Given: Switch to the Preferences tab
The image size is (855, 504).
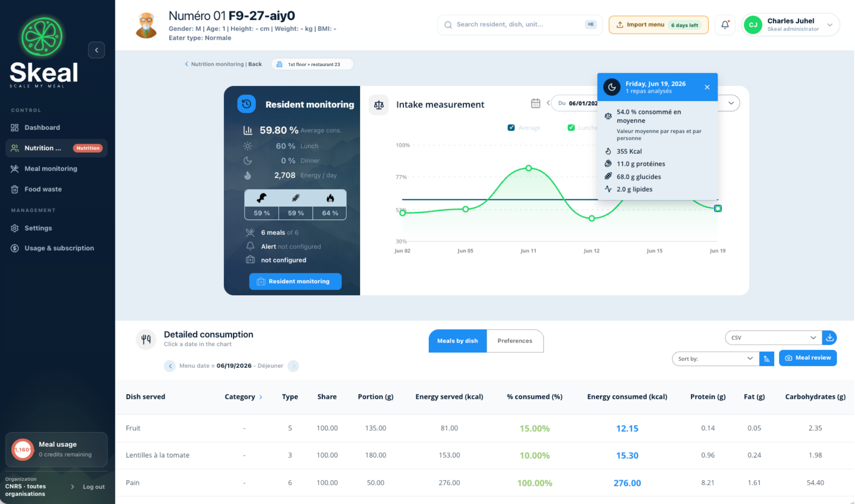Looking at the screenshot, I should click(515, 341).
